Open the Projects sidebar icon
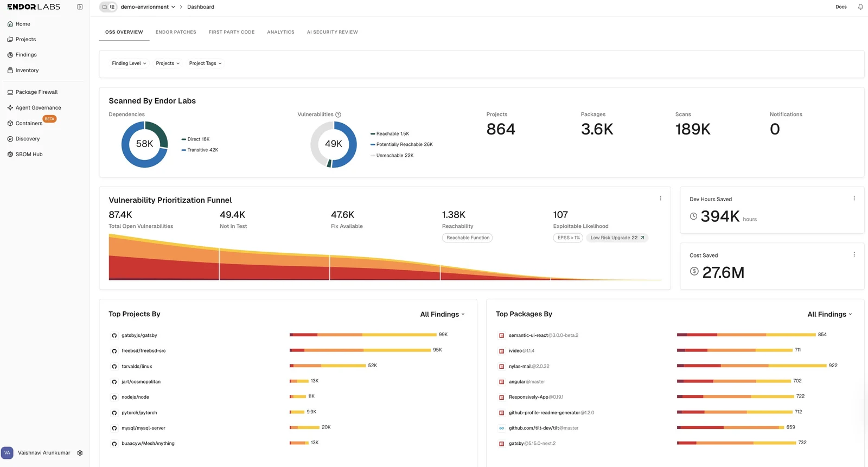 coord(10,39)
